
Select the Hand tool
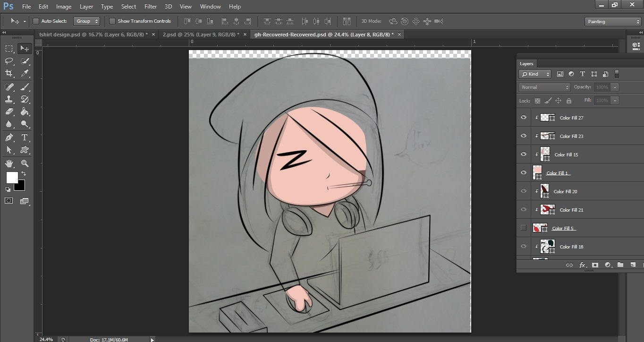pos(9,163)
